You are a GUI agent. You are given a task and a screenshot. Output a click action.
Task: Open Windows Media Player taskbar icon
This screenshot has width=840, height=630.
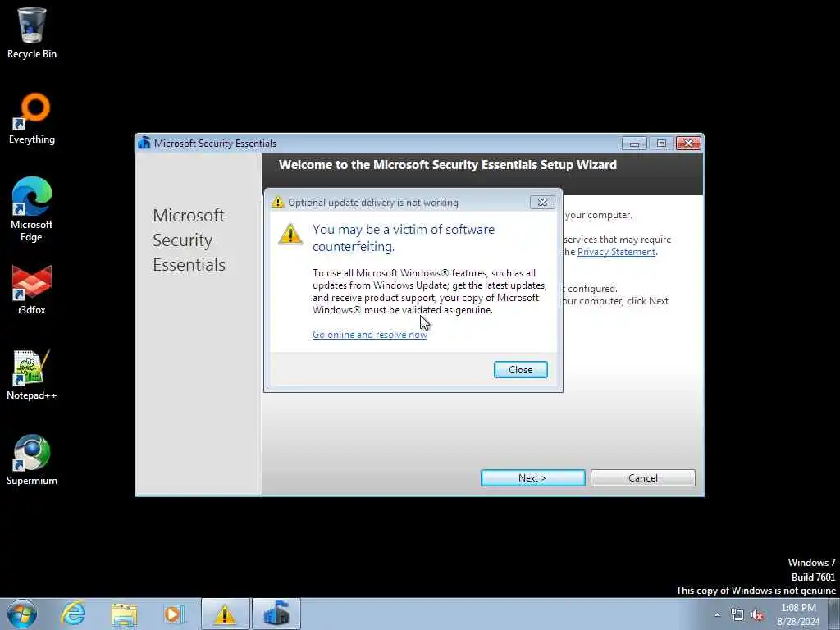174,614
